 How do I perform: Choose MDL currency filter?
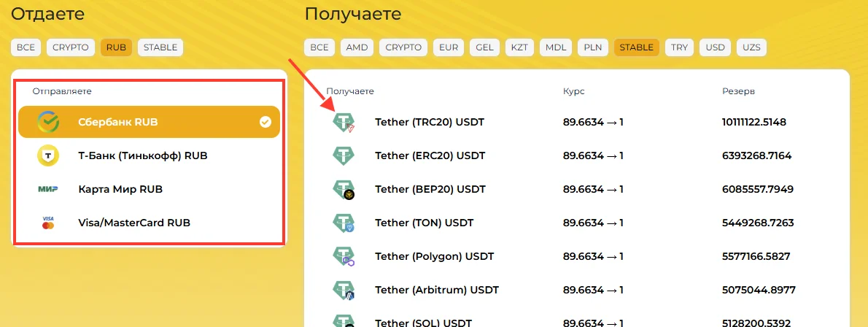(556, 47)
